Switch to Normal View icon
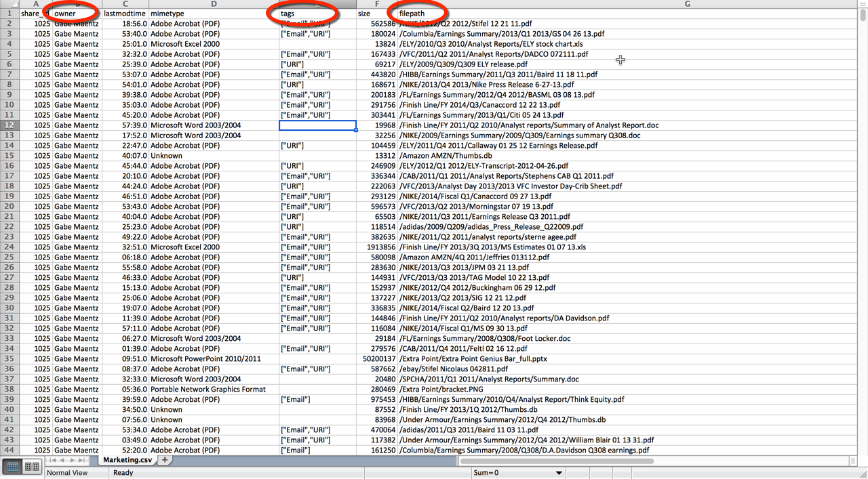868x479 pixels. point(12,467)
